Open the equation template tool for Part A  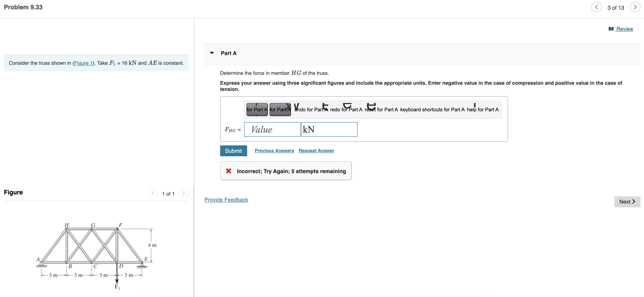[256, 109]
